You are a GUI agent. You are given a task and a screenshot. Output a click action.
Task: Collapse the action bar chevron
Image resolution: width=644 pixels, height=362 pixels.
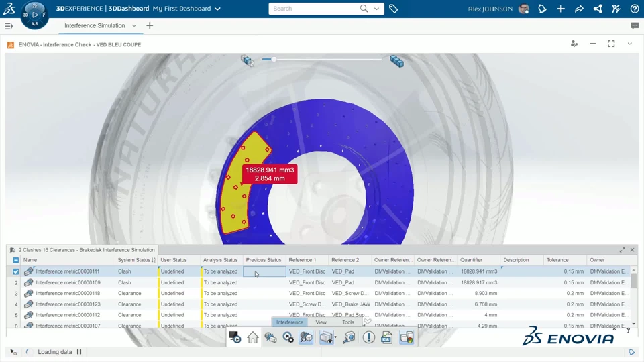click(367, 321)
